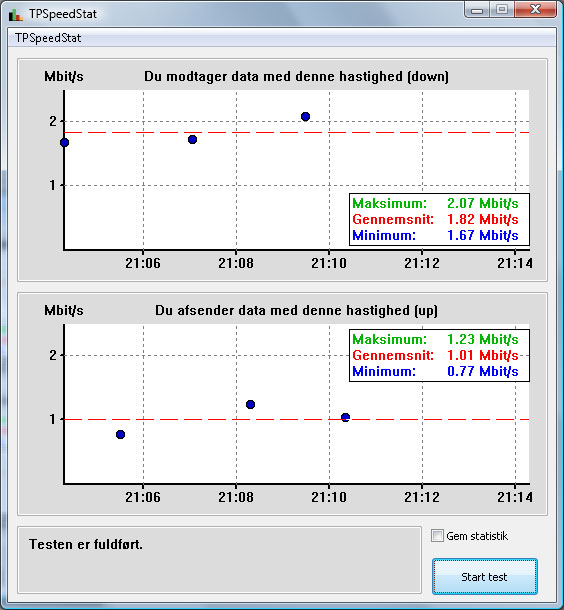The image size is (564, 610).
Task: Click the download chart title 'Du modtager data'
Action: coord(296,77)
